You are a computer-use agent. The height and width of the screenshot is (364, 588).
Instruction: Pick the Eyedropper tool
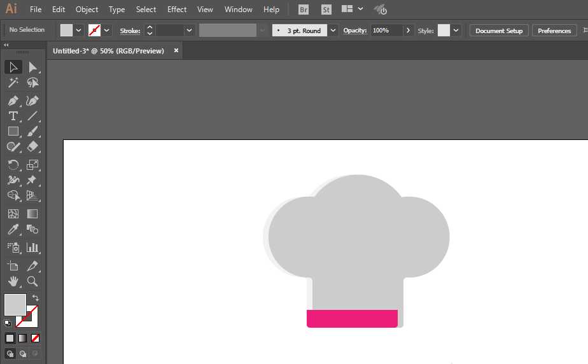pyautogui.click(x=13, y=229)
